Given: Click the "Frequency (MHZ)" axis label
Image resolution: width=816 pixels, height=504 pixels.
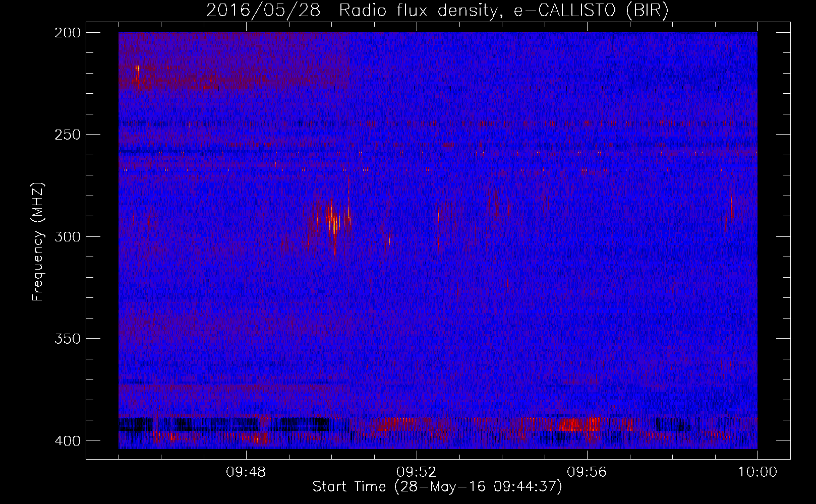Looking at the screenshot, I should (x=38, y=242).
